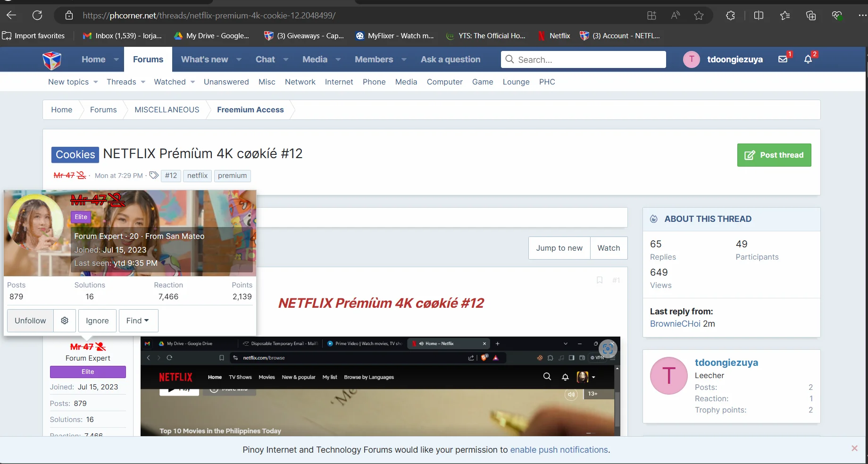
Task: Expand the Media dropdown arrow in navbar
Action: point(338,59)
